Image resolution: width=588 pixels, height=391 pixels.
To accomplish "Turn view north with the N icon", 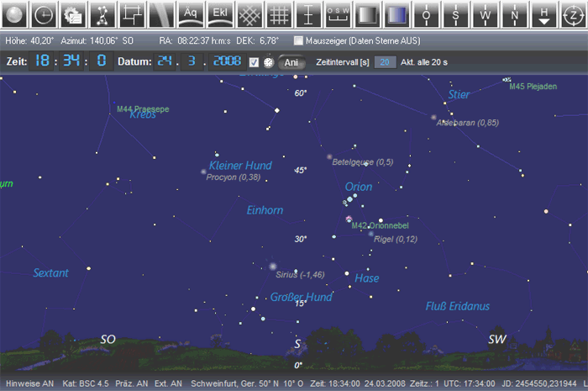I will [x=514, y=14].
